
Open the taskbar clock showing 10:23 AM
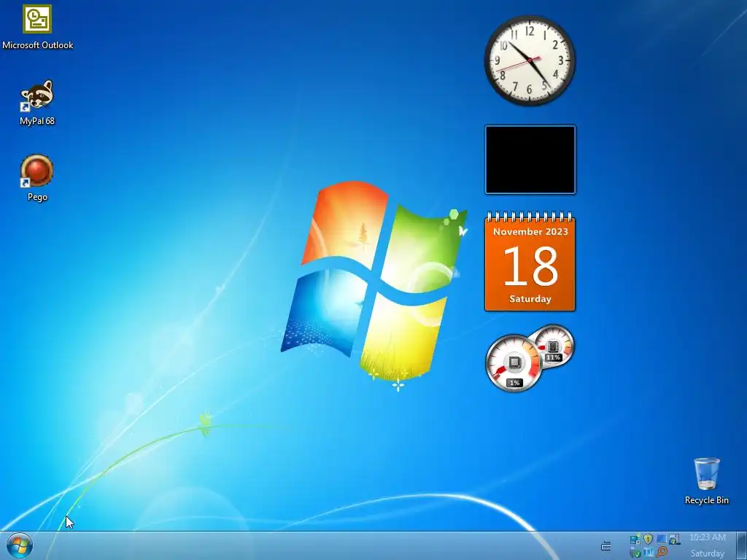pyautogui.click(x=708, y=545)
